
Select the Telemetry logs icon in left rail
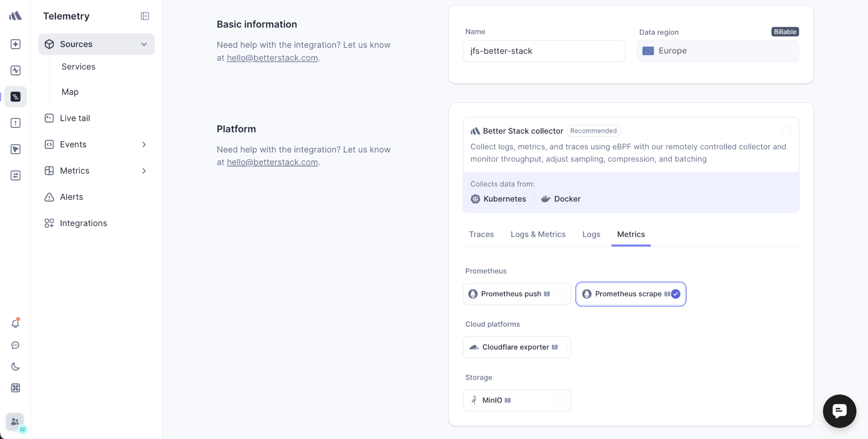15,97
